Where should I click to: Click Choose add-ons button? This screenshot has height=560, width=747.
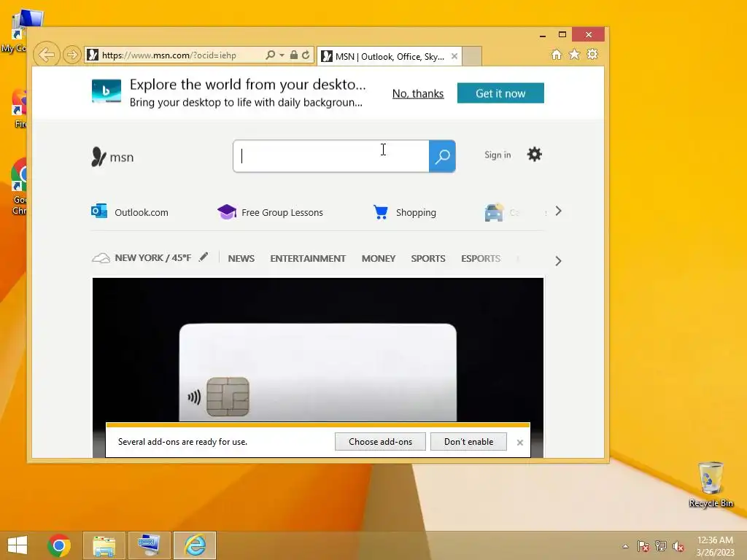click(380, 441)
